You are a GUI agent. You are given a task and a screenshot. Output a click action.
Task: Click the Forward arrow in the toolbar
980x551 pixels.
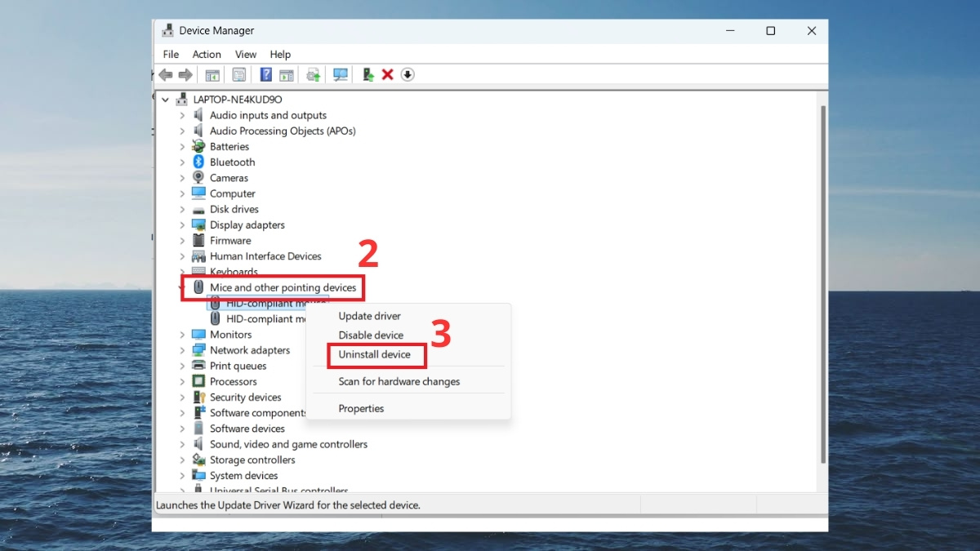pyautogui.click(x=185, y=75)
